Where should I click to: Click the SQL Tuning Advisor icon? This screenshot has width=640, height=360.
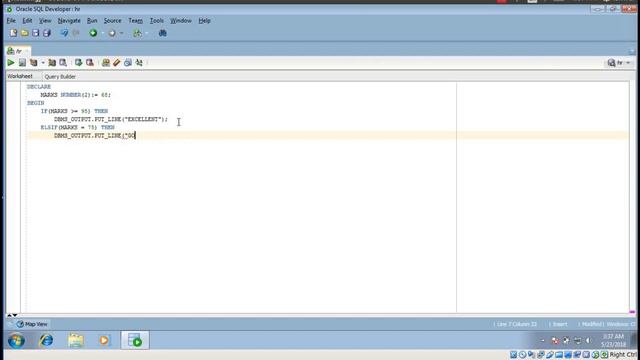tap(63, 62)
